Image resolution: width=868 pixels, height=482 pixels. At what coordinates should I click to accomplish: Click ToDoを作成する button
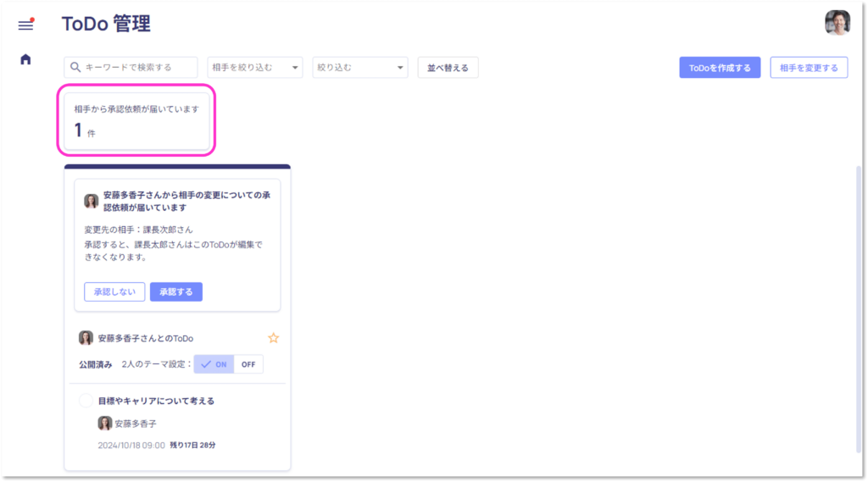(720, 68)
